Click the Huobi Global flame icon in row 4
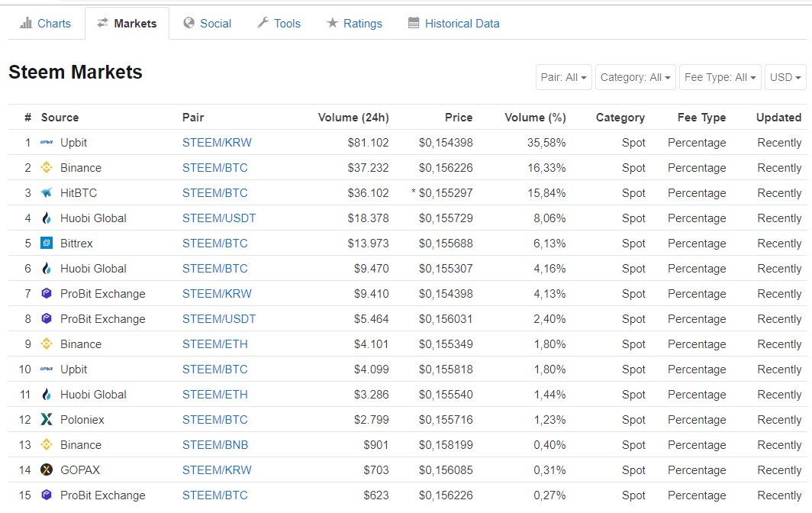 click(47, 218)
